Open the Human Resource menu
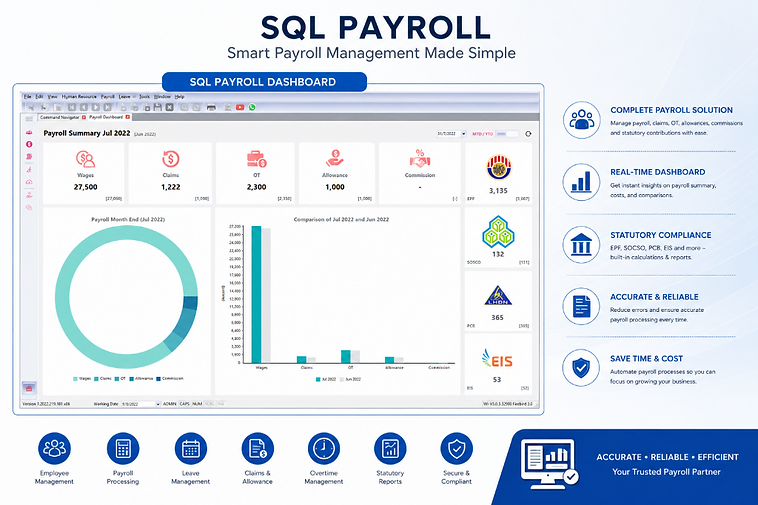The image size is (758, 505). [x=79, y=97]
